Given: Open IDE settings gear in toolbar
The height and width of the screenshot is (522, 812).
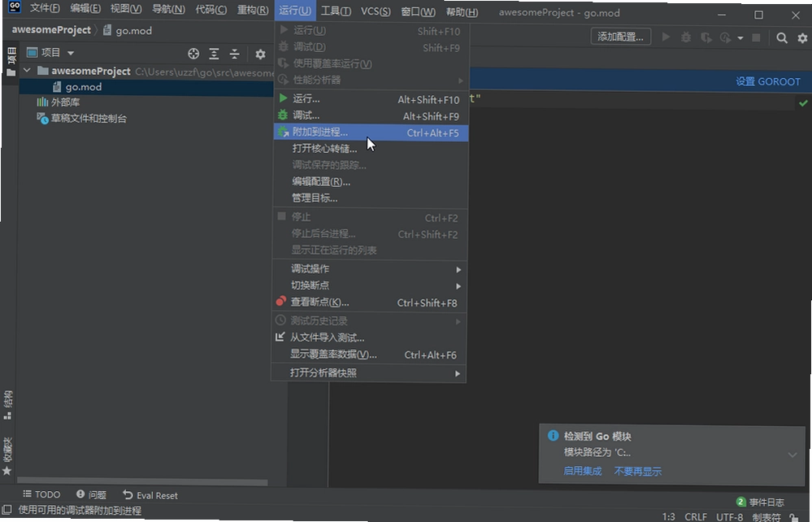Looking at the screenshot, I should click(x=802, y=37).
